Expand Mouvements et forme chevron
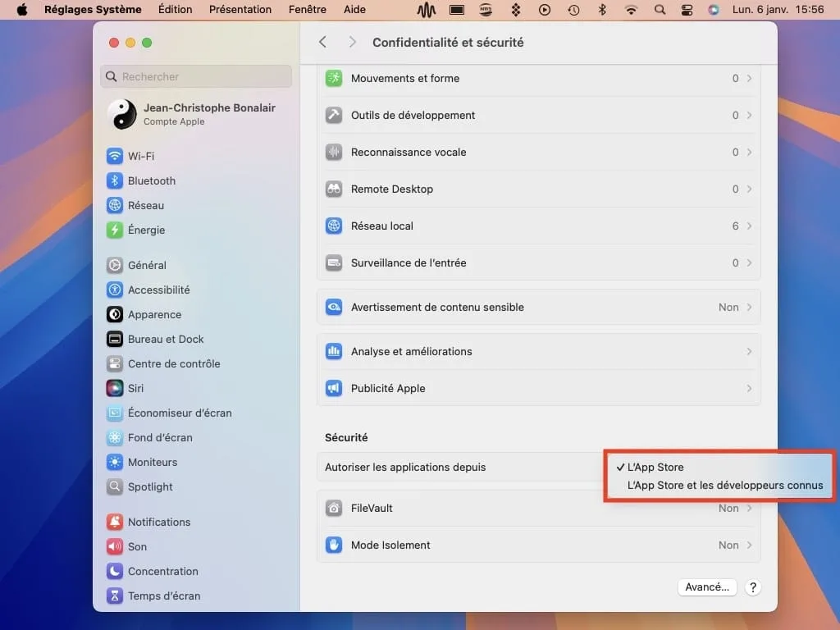The image size is (840, 630). tap(749, 78)
